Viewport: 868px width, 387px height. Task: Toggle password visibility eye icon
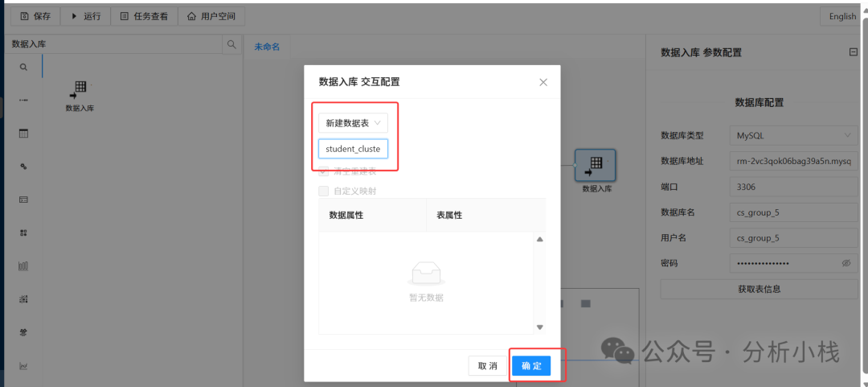[x=845, y=263]
